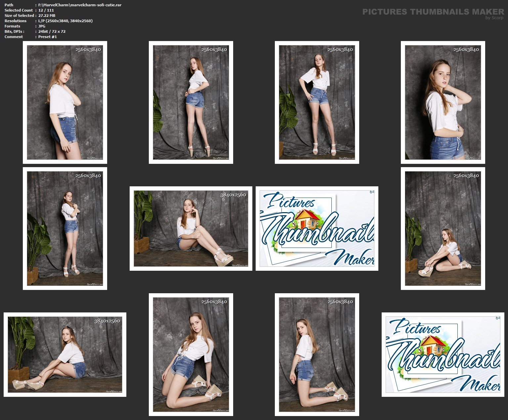Click the Formats JPG value
This screenshot has height=420, width=508.
[x=42, y=26]
